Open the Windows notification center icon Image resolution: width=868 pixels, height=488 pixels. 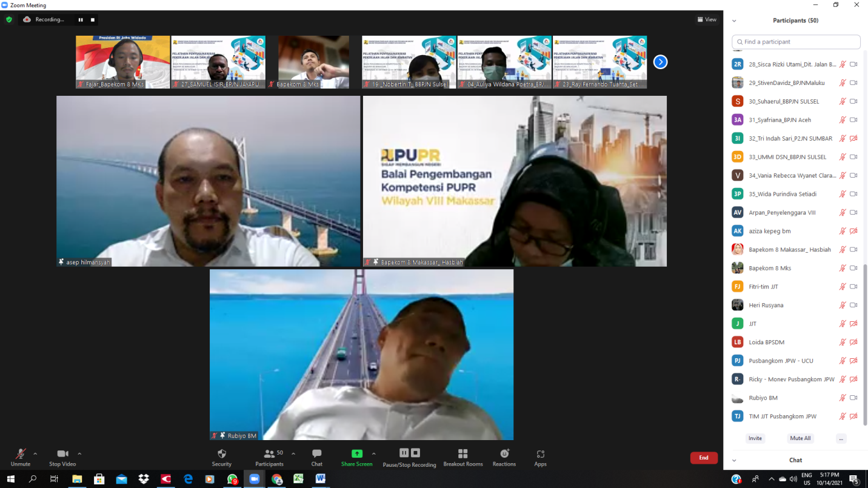pos(853,479)
